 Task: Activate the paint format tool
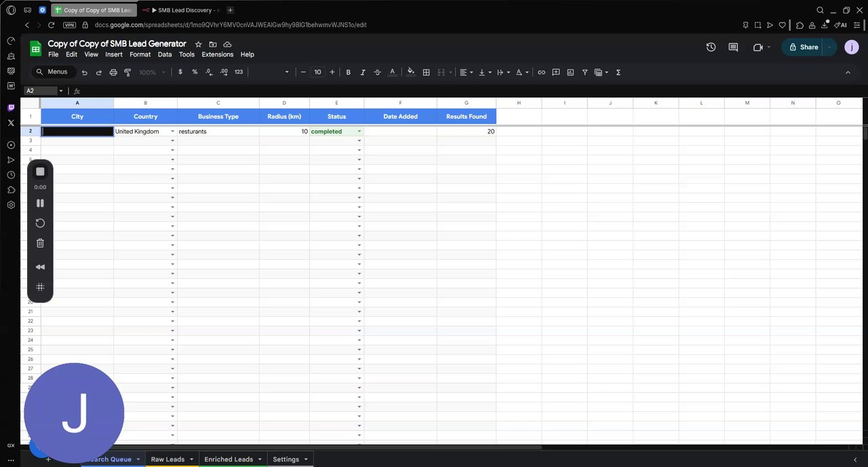coord(127,72)
